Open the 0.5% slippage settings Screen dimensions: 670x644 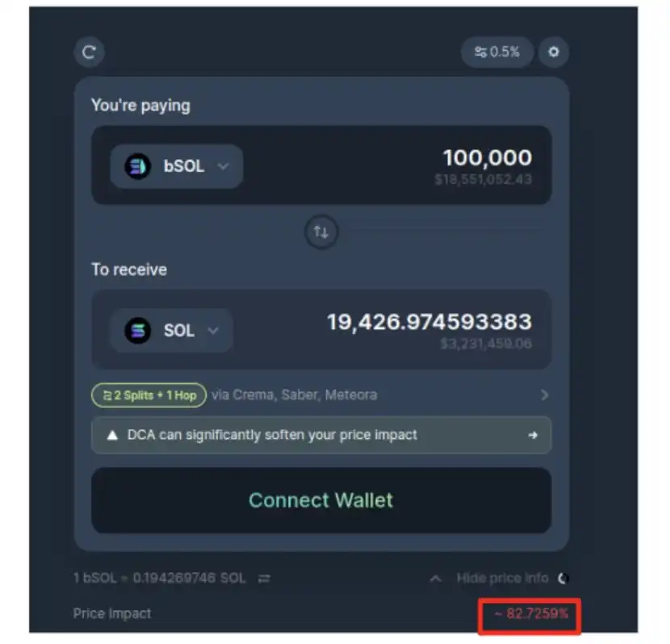point(497,52)
